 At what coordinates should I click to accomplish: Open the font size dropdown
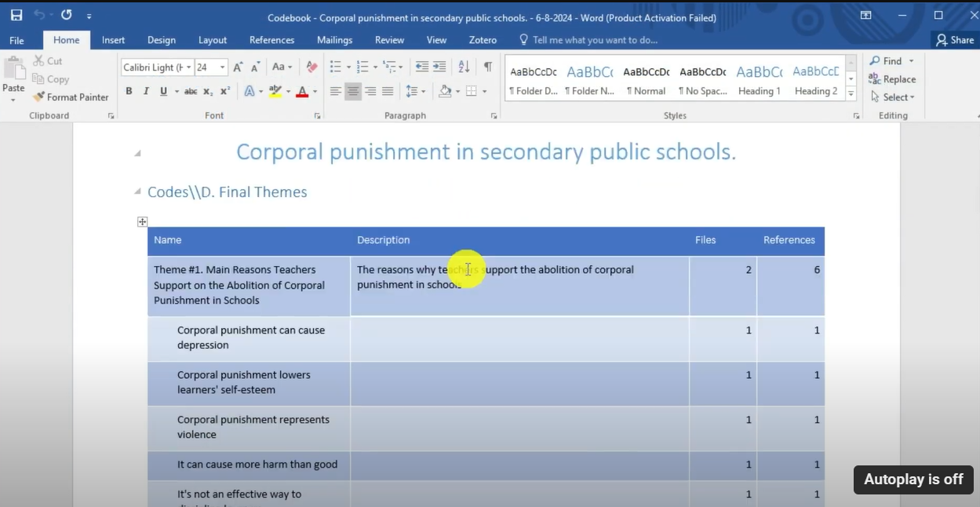(222, 67)
